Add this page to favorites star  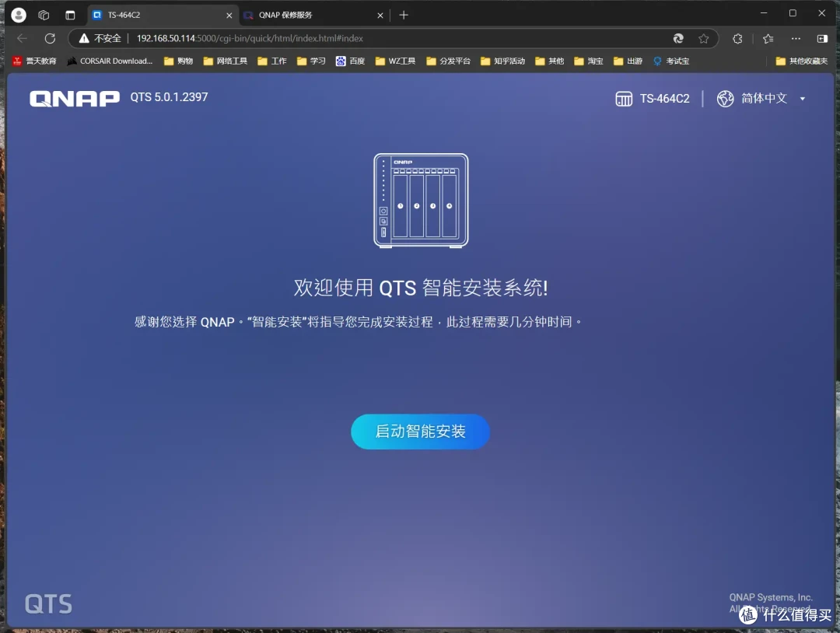(704, 38)
